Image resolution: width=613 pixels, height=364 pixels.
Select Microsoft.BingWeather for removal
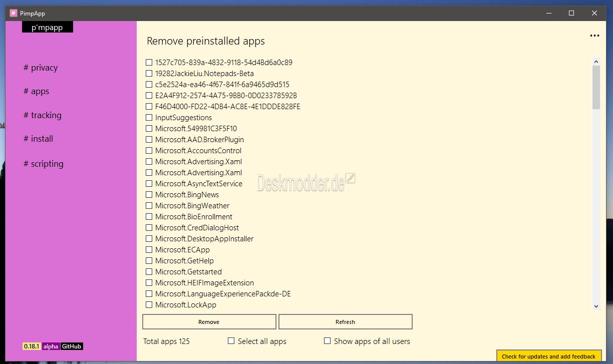149,206
